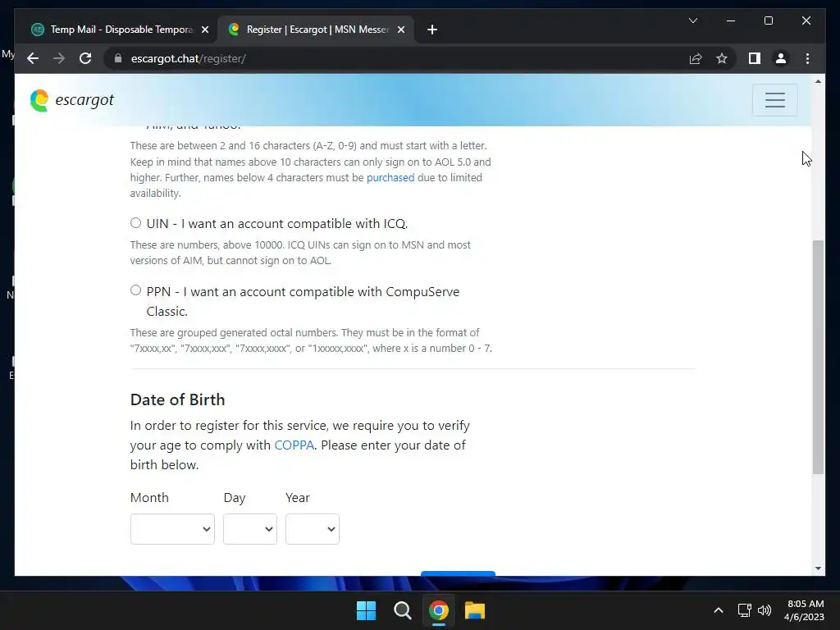
Task: Reload the escargot register page
Action: 85,58
